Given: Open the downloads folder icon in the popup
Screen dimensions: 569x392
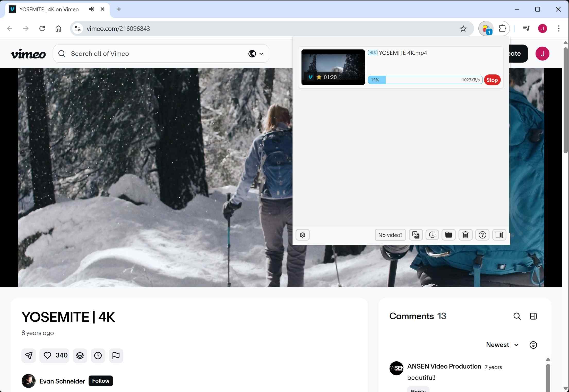Looking at the screenshot, I should [449, 235].
